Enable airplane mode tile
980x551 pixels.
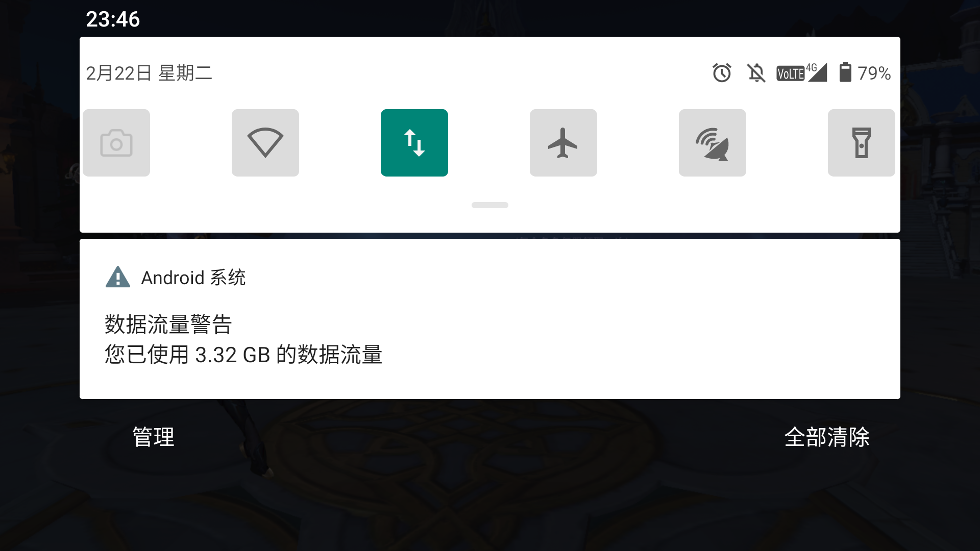(563, 143)
